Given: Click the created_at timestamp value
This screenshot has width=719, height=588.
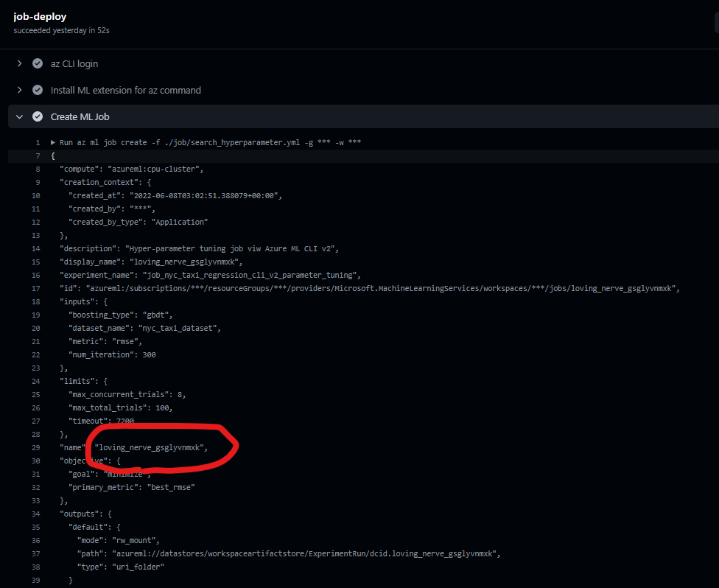Looking at the screenshot, I should (203, 196).
